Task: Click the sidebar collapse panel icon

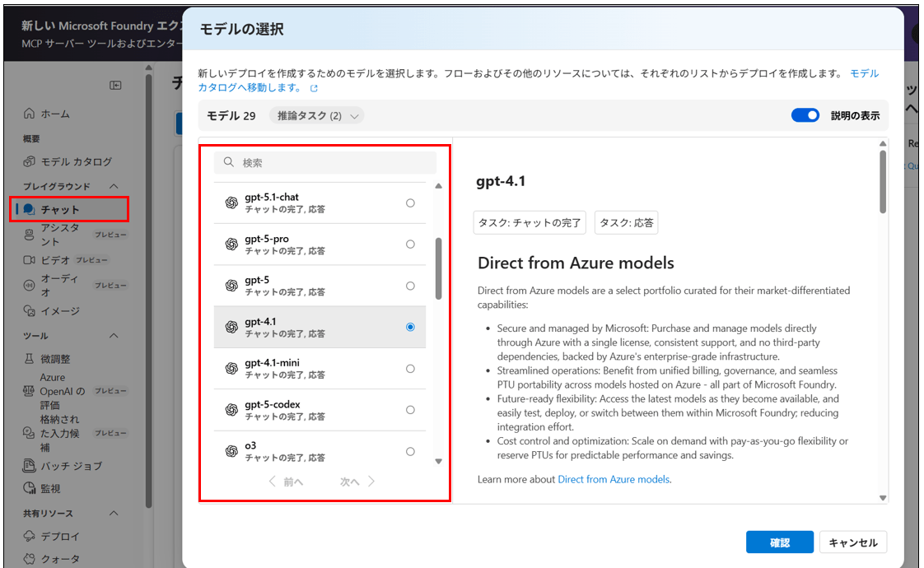Action: [x=116, y=85]
